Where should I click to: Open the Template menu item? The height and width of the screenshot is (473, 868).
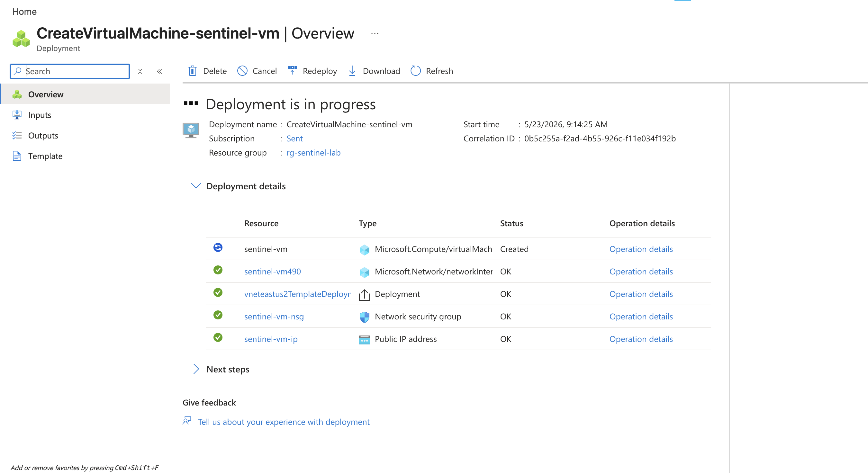click(x=45, y=156)
